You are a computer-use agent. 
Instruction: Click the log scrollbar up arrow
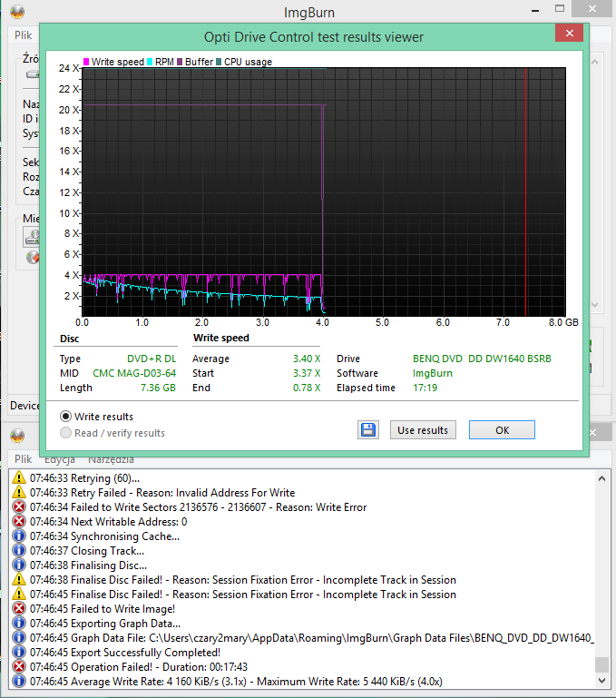(x=601, y=478)
